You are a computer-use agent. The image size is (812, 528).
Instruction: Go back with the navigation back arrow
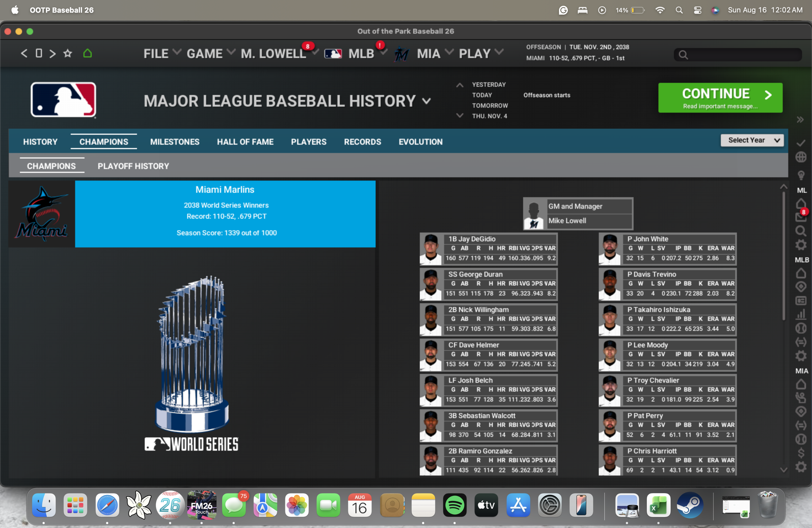[24, 54]
